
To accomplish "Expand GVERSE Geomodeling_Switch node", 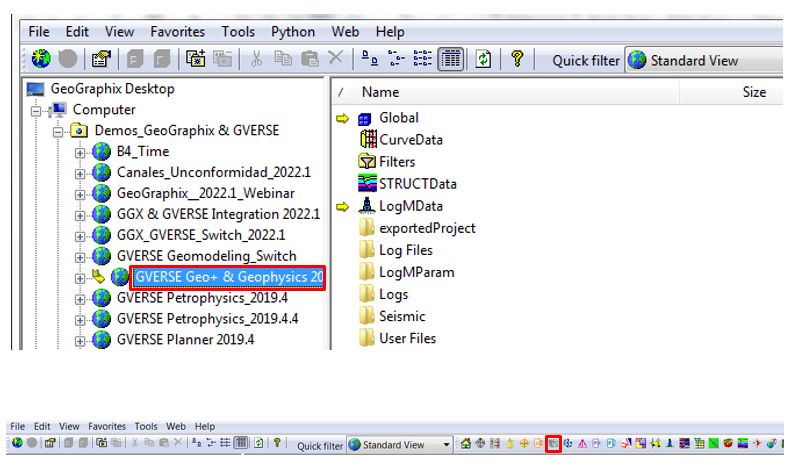I will 80,258.
